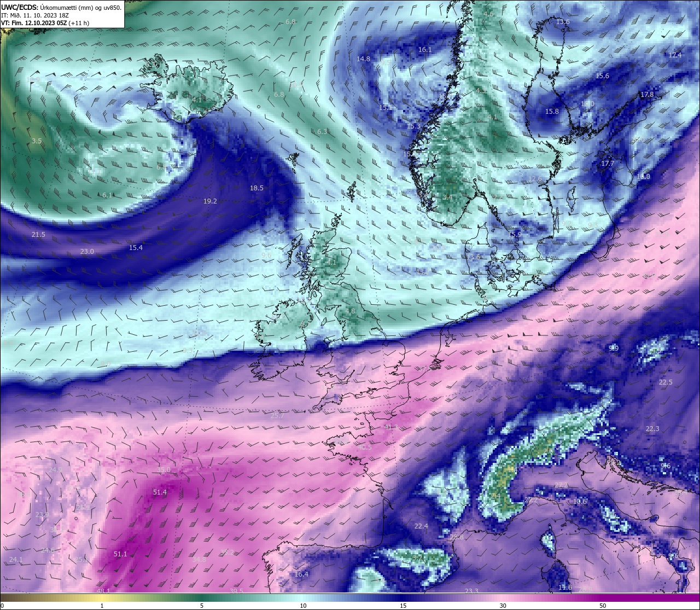
Task: Click the 11.6 value label
Action: point(565,588)
